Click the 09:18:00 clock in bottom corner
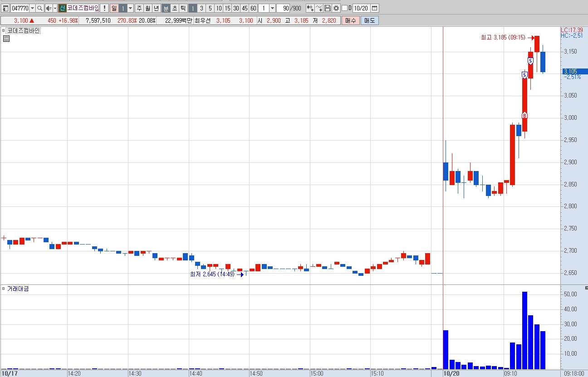 click(x=574, y=373)
